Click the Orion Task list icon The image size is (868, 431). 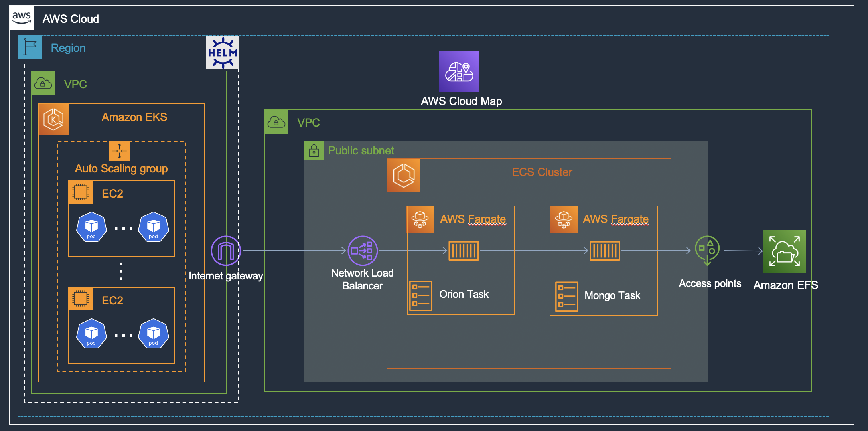click(421, 296)
